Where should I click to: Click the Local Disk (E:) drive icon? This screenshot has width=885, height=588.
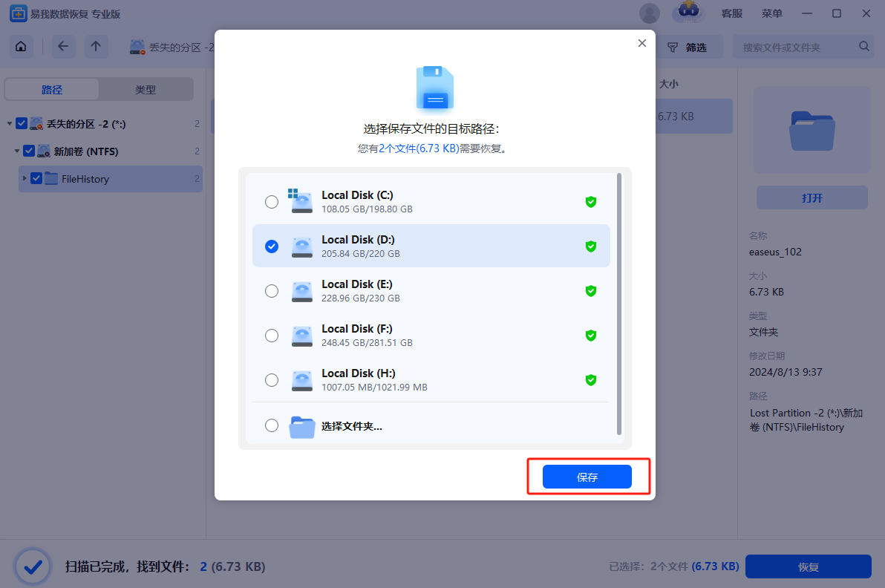click(302, 292)
